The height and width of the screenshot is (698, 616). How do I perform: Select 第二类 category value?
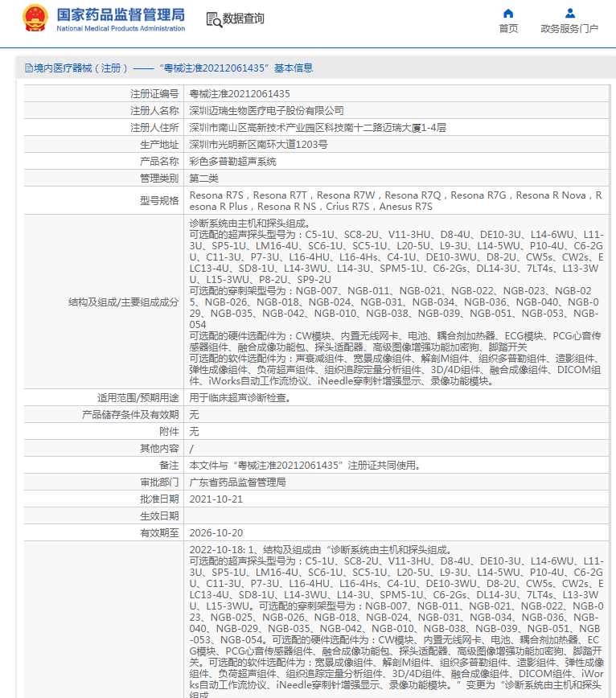(x=203, y=179)
